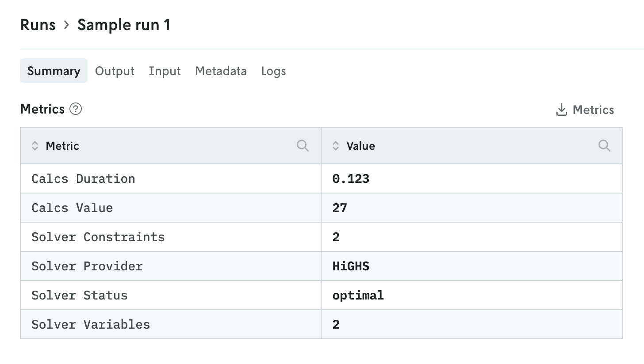
Task: Click the sort arrows on the Value column
Action: 335,146
